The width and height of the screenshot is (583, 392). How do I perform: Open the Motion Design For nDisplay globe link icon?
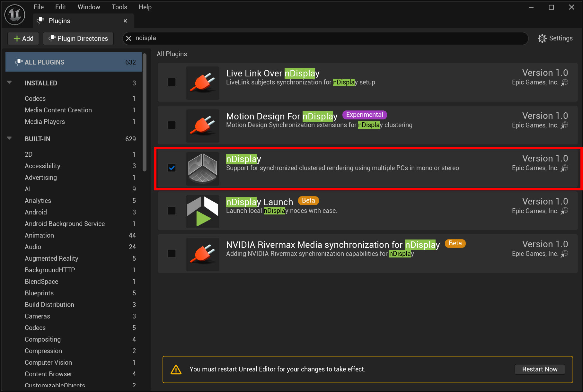564,125
